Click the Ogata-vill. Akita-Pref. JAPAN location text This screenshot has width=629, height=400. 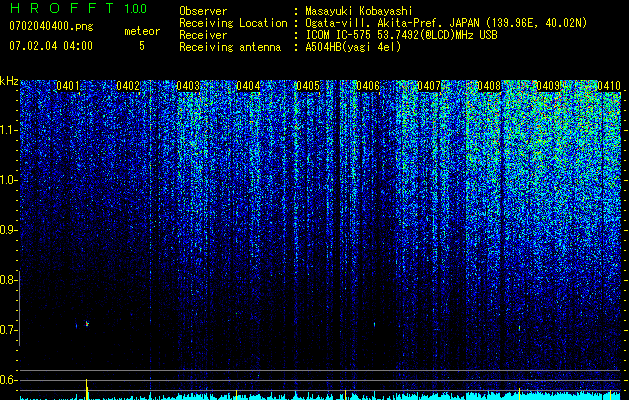tap(446, 23)
